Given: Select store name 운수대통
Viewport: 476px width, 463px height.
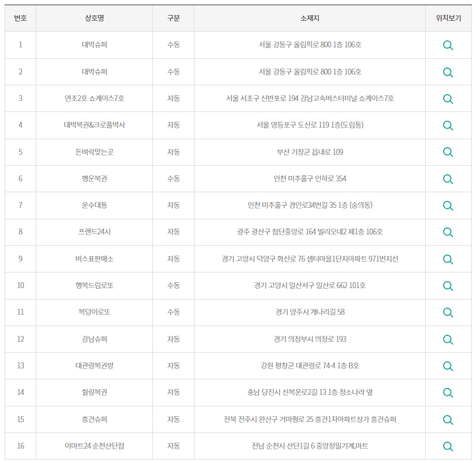Looking at the screenshot, I should coord(95,205).
